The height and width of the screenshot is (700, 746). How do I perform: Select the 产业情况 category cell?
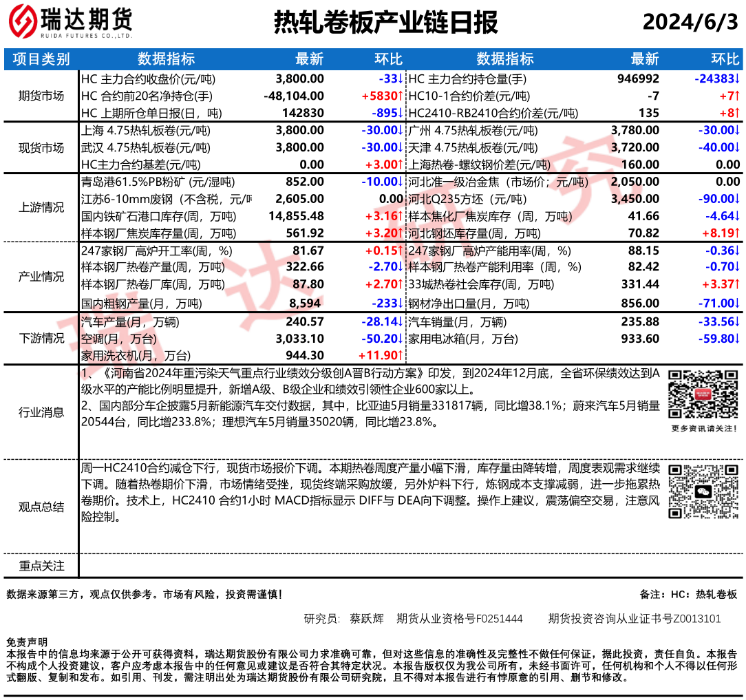41,277
